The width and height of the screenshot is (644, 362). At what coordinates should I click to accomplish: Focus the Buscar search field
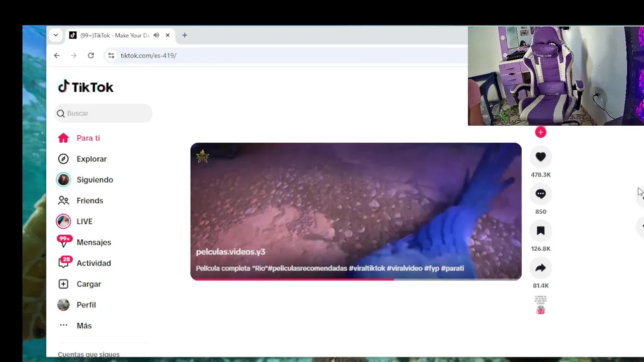click(103, 114)
